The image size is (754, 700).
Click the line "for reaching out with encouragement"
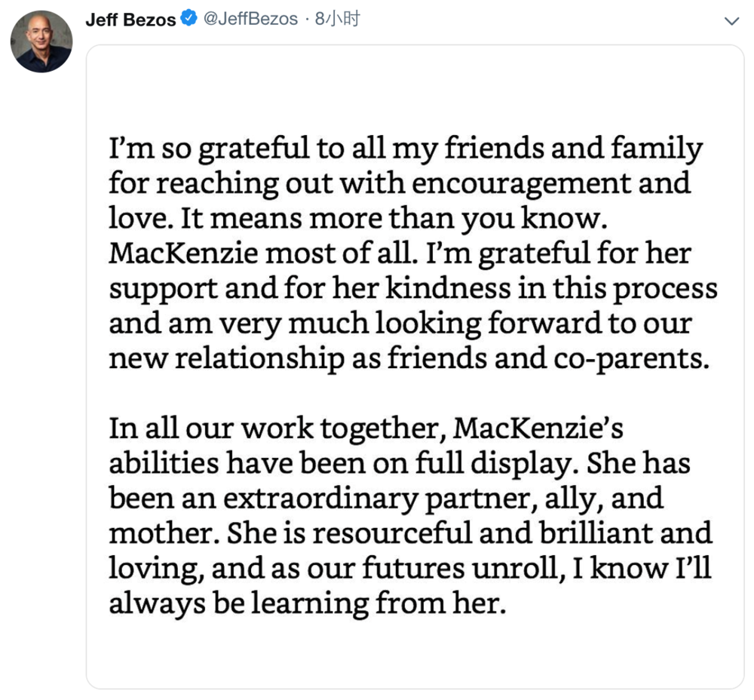coord(400,184)
